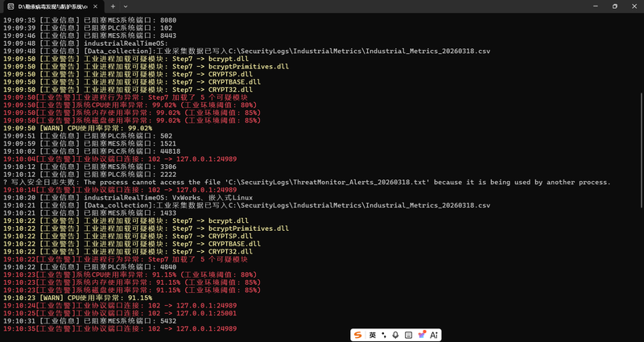
Task: Click the alert connecting to 127.0.0.1:25001
Action: point(120,313)
